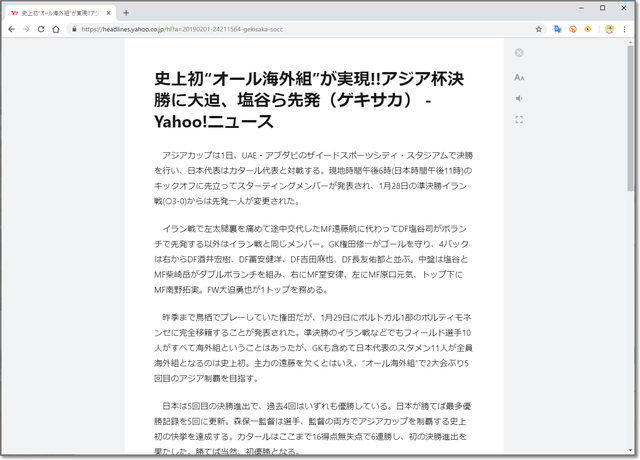
Task: Click the yellow circular extension icon
Action: (x=589, y=30)
